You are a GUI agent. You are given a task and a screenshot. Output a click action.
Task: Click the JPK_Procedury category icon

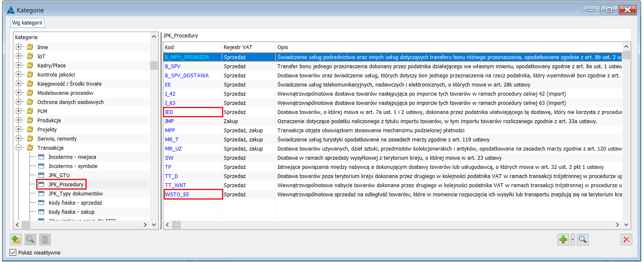click(x=41, y=184)
